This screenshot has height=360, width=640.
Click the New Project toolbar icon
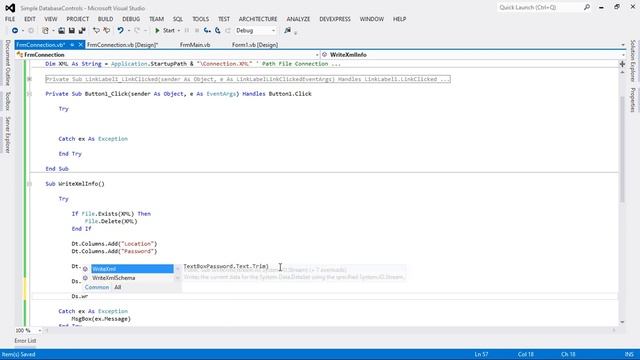[45, 31]
